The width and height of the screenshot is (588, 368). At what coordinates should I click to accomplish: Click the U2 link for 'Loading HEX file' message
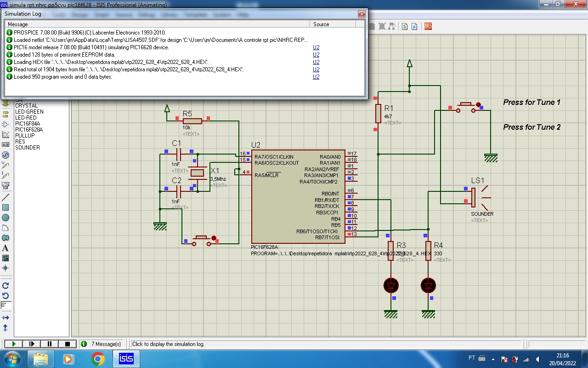316,62
